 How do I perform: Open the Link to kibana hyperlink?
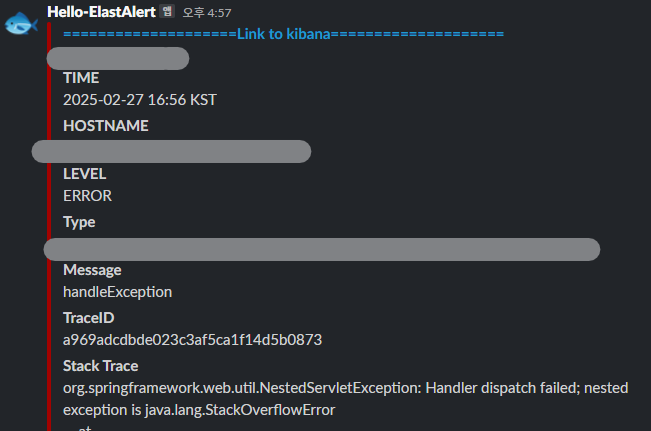pyautogui.click(x=284, y=34)
